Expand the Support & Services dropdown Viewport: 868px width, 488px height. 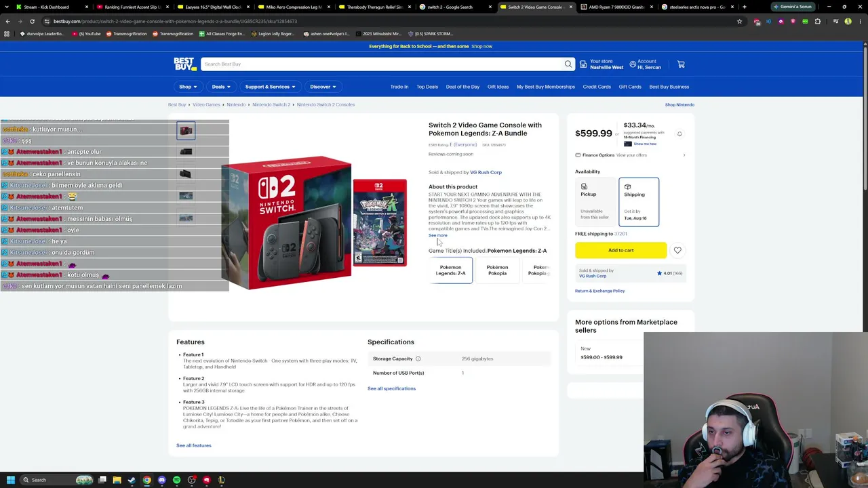pos(270,87)
